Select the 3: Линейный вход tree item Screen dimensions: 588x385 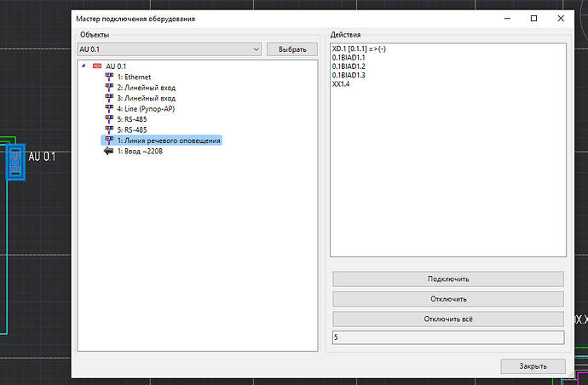pos(146,98)
